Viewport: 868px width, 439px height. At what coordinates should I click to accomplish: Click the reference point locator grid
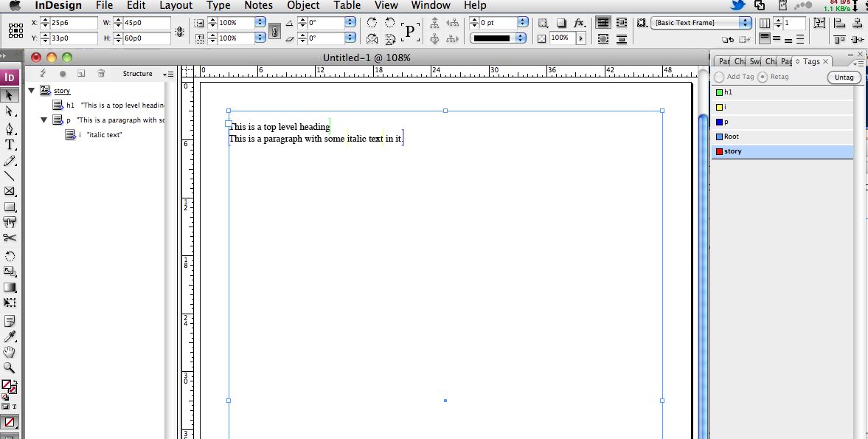pos(15,30)
